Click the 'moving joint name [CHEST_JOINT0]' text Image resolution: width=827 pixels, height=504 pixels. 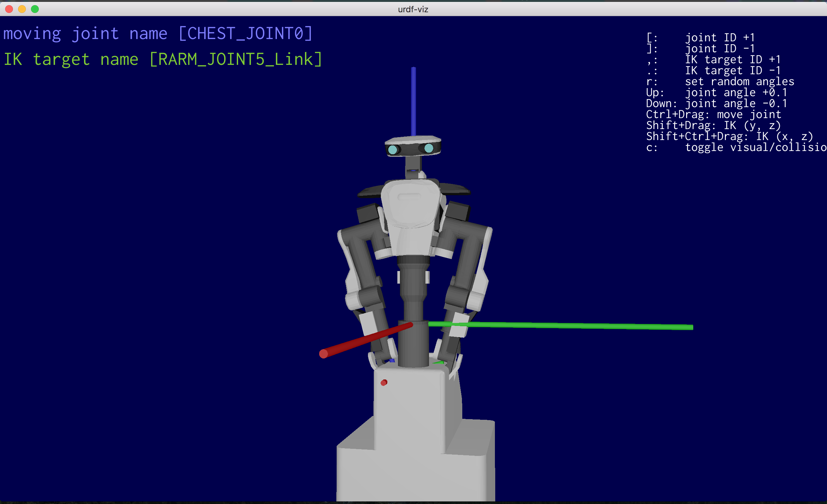point(158,34)
